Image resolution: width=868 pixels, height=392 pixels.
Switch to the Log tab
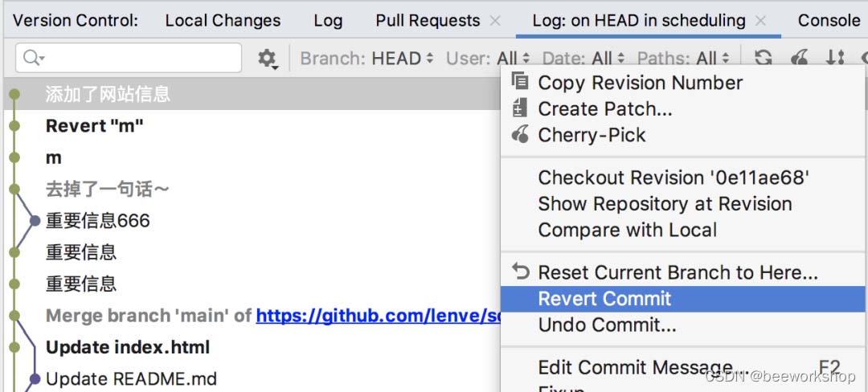pyautogui.click(x=328, y=21)
